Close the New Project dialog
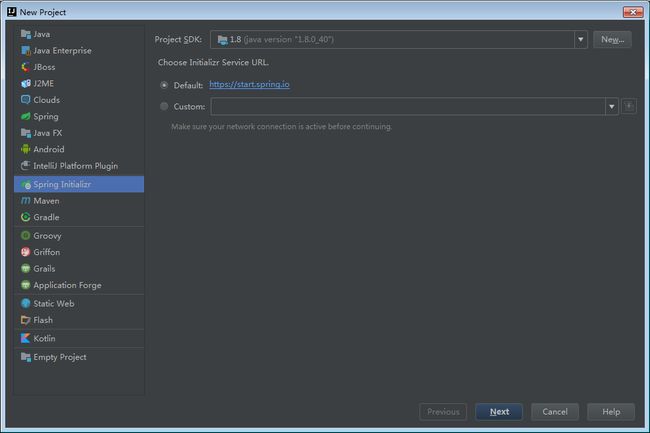 [633, 12]
